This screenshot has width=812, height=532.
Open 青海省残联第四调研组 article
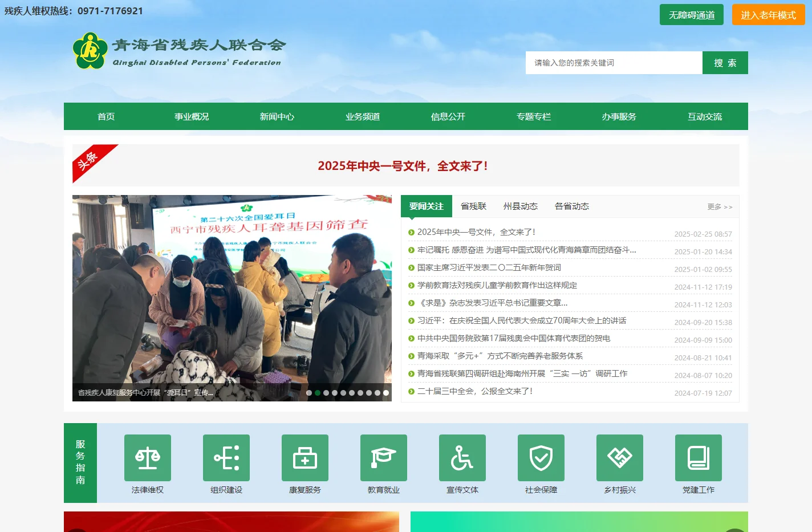pyautogui.click(x=522, y=373)
